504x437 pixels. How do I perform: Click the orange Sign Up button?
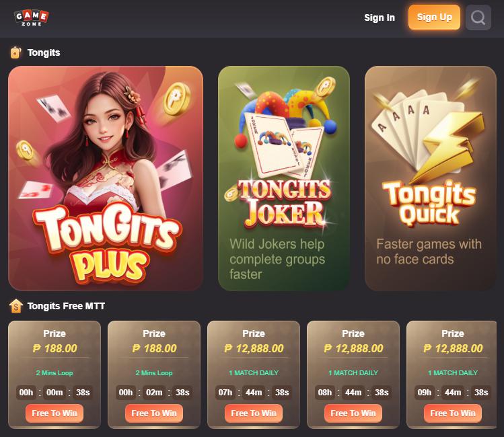(x=434, y=17)
